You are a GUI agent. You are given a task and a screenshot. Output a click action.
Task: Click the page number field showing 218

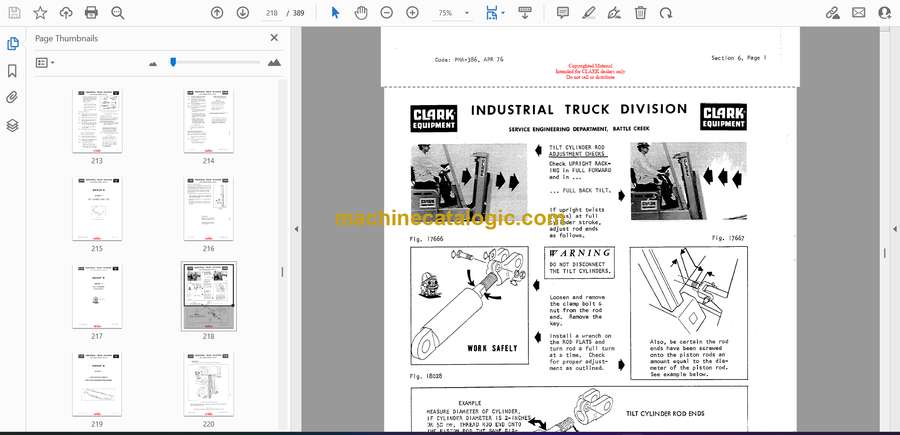(x=271, y=13)
